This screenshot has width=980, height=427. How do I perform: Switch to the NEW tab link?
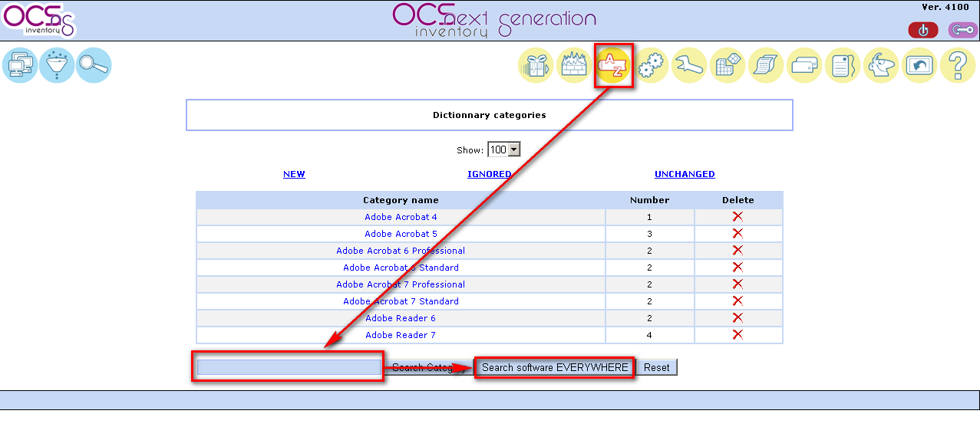(x=294, y=174)
